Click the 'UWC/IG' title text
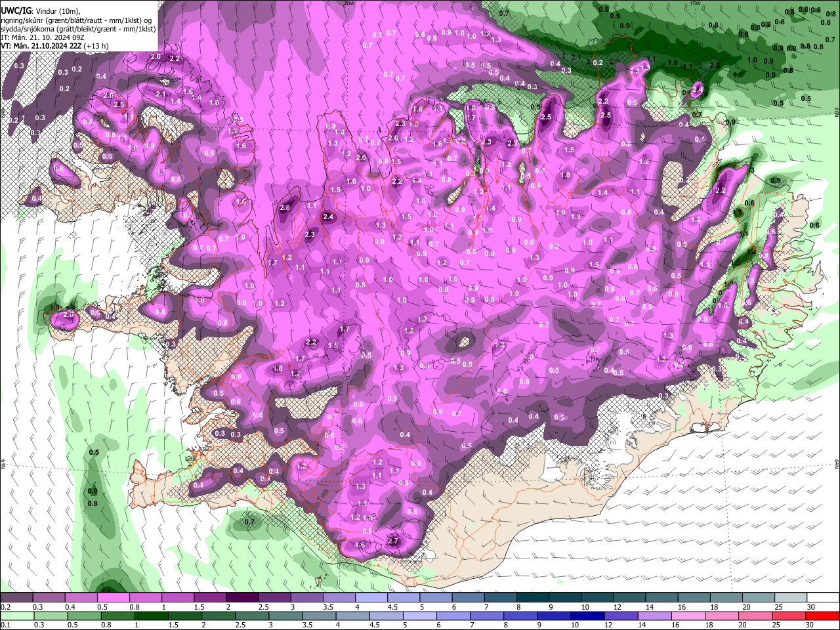Image resolution: width=840 pixels, height=630 pixels. 15,10
